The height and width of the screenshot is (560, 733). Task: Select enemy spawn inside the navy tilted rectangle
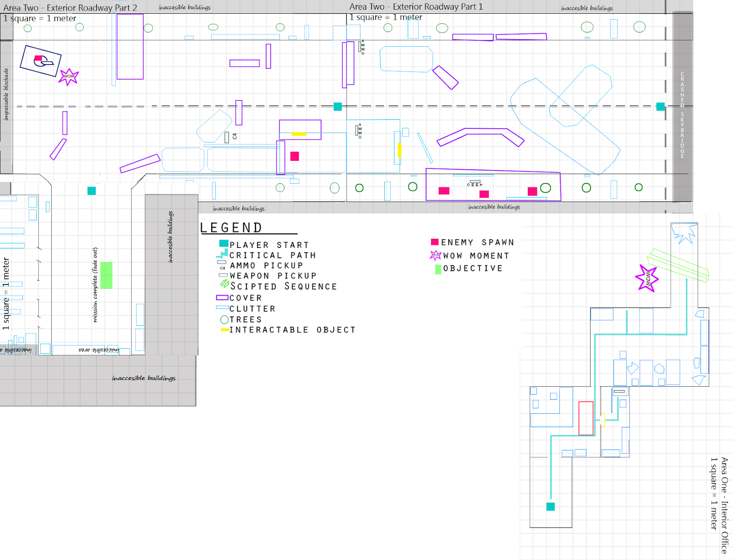[38, 58]
